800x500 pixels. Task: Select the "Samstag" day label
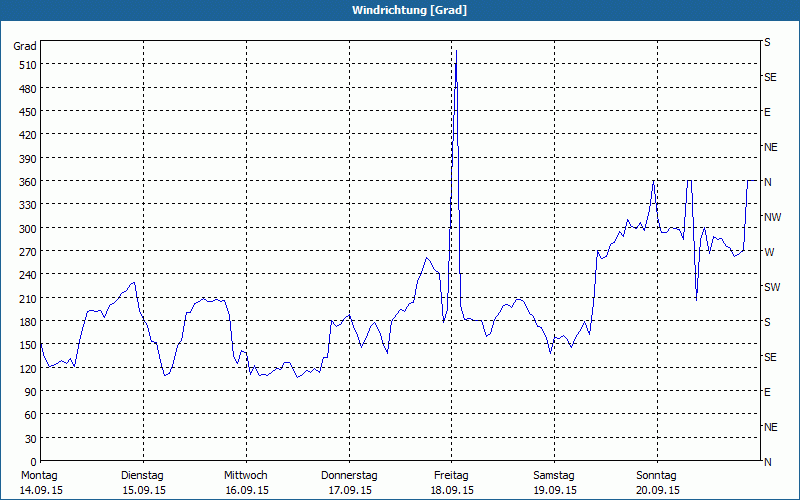(x=554, y=475)
